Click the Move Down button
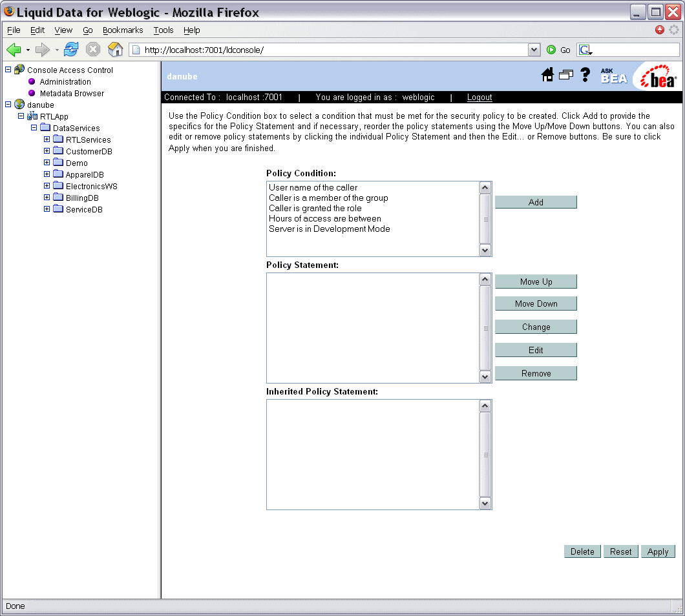 click(x=536, y=303)
